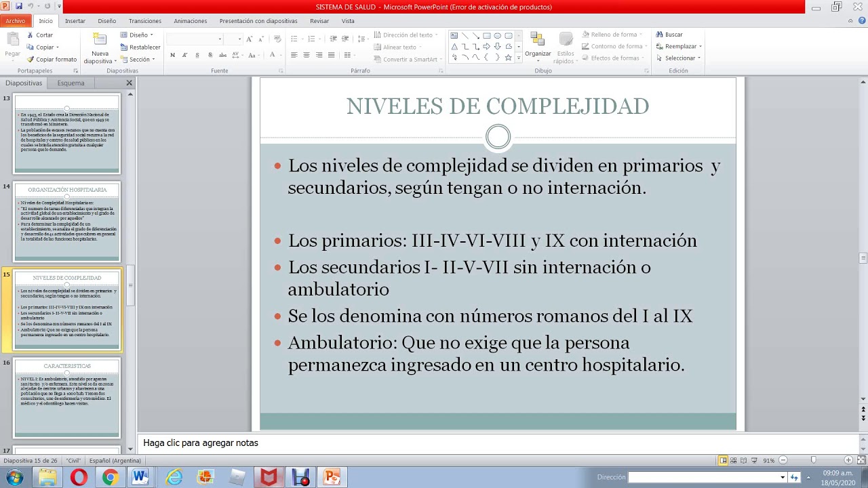The width and height of the screenshot is (868, 488).
Task: Save the presentation from Quick Access Toolbar
Action: pyautogui.click(x=19, y=7)
